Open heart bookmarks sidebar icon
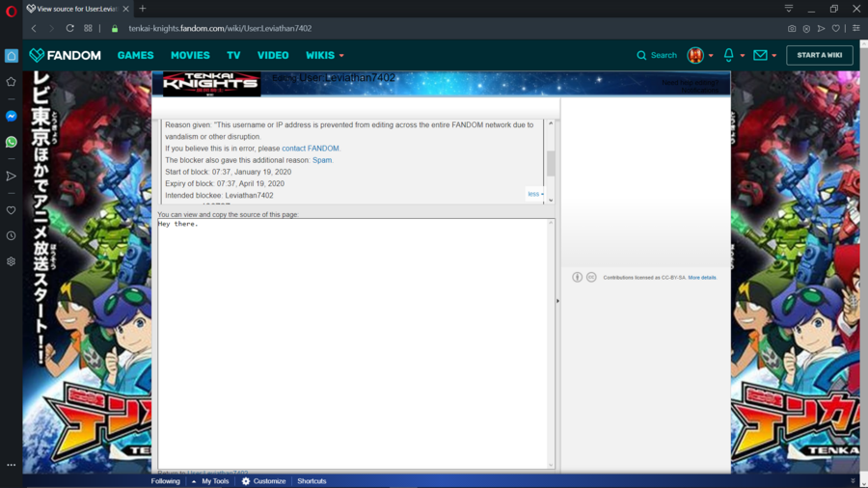This screenshot has width=868, height=488. pos(11,210)
